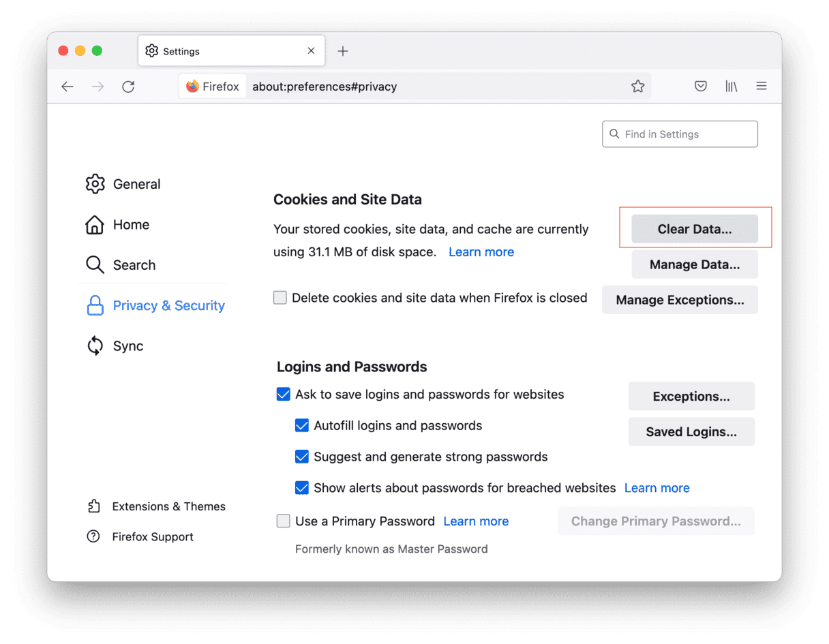Open the hamburger application menu

tap(762, 87)
